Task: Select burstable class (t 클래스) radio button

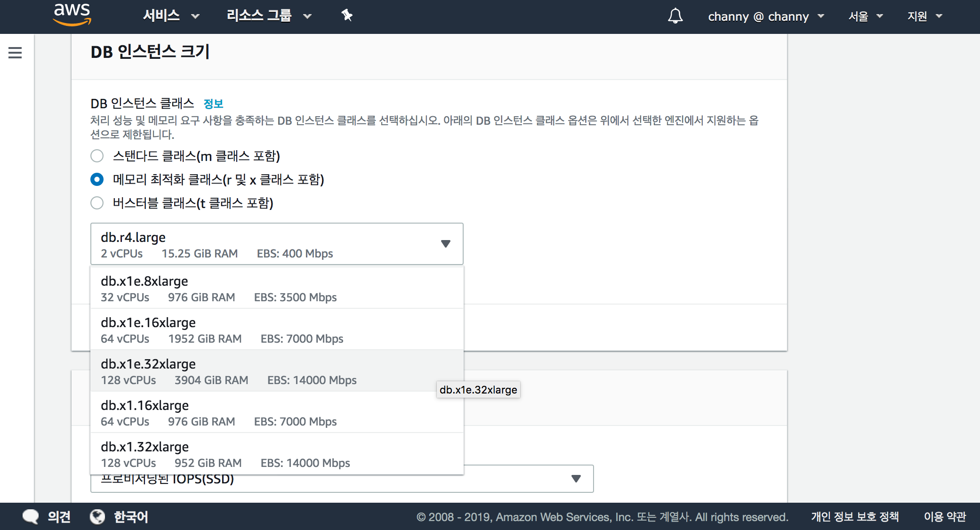Action: pos(97,203)
